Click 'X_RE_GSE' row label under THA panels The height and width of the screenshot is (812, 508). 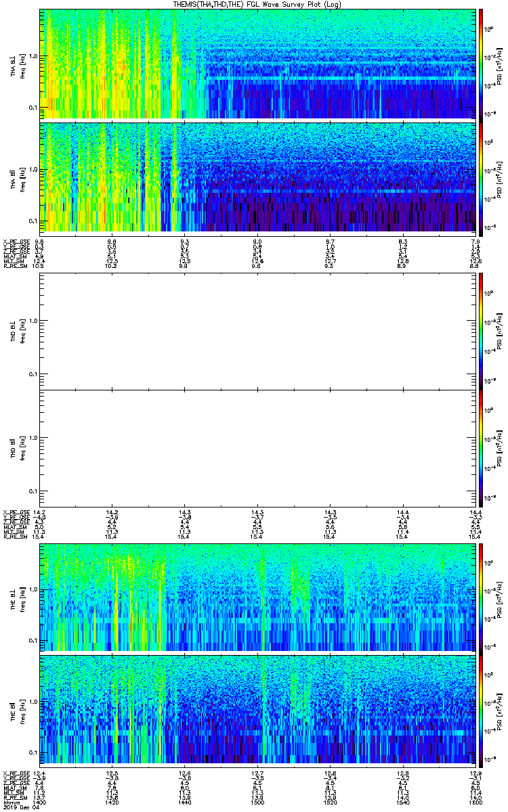(15, 242)
